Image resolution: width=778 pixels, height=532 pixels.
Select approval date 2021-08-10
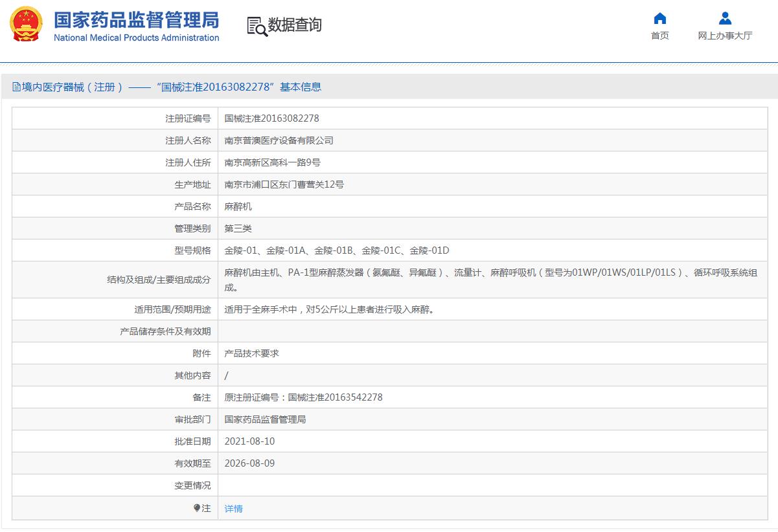coord(249,441)
